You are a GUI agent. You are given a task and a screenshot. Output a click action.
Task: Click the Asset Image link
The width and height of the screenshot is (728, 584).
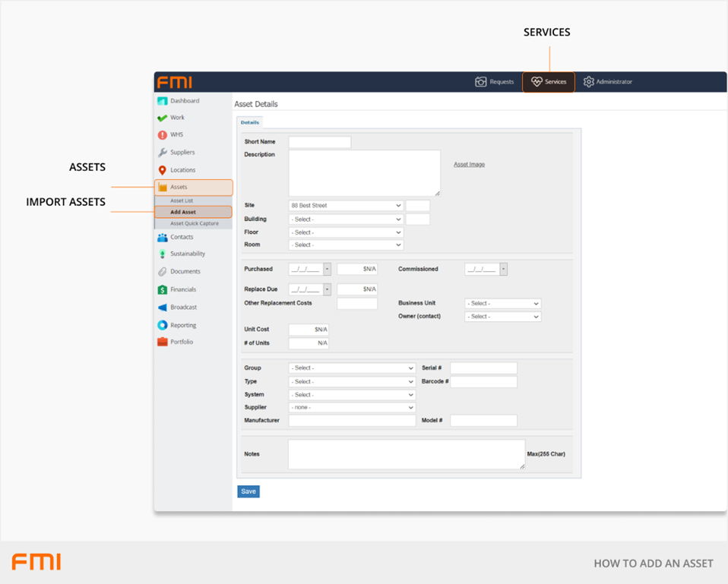point(469,165)
